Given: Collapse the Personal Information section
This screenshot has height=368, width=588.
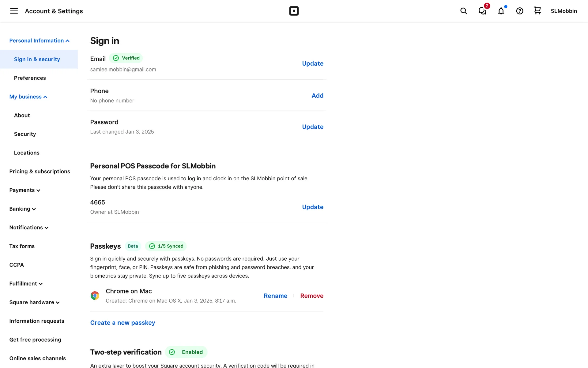Looking at the screenshot, I should click(x=39, y=41).
